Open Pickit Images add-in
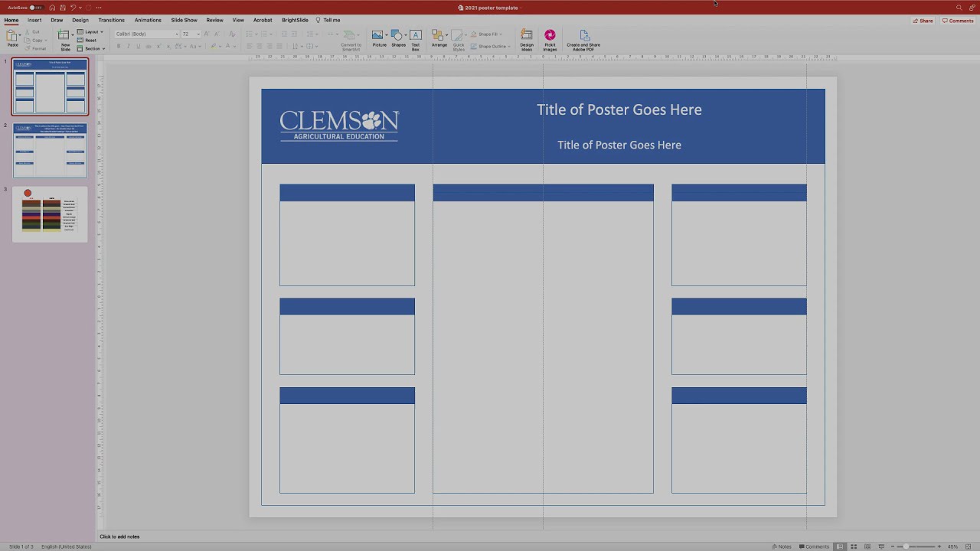Viewport: 980px width, 551px height. [550, 41]
